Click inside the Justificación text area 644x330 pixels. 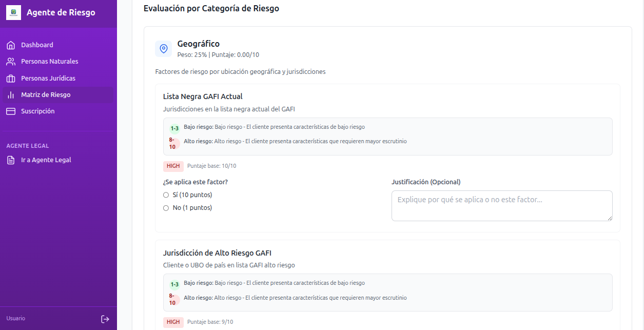pyautogui.click(x=501, y=205)
